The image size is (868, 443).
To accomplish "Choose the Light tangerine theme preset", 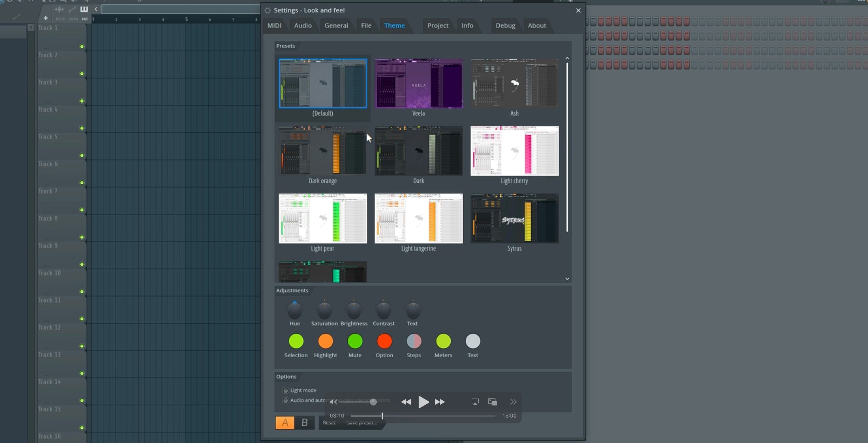I will click(x=419, y=218).
